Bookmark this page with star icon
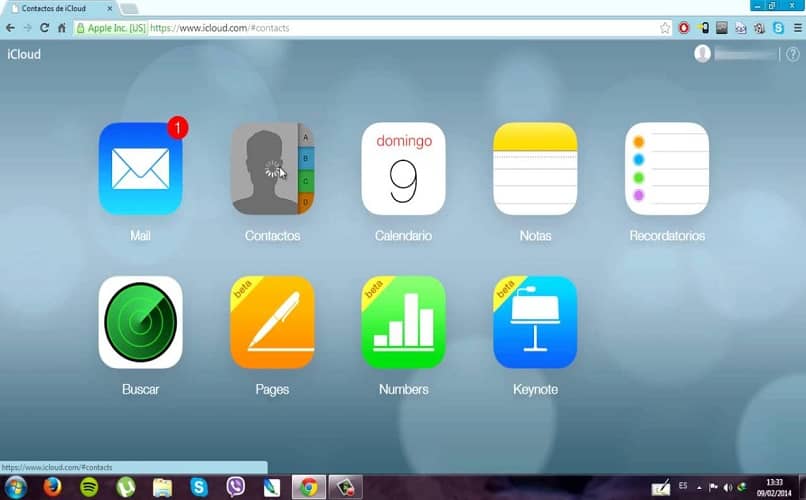Screen dimensions: 806x500 (x=665, y=28)
